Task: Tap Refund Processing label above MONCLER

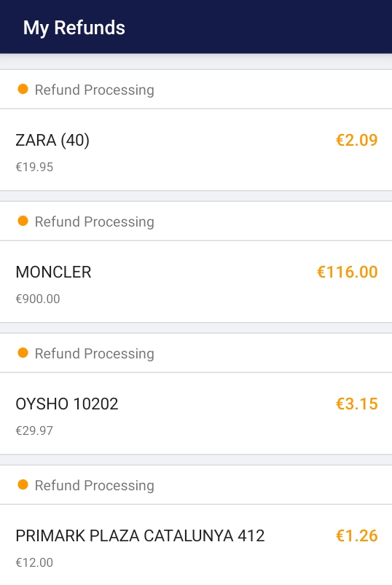Action: (x=95, y=221)
